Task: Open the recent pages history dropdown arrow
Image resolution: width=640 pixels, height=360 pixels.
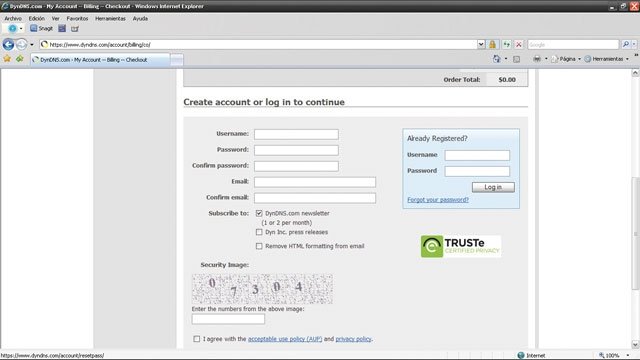Action: tap(32, 44)
